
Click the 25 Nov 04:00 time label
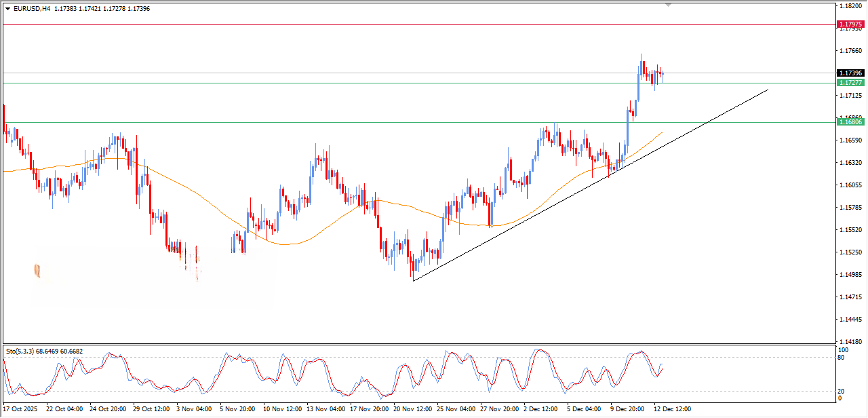[x=455, y=409]
